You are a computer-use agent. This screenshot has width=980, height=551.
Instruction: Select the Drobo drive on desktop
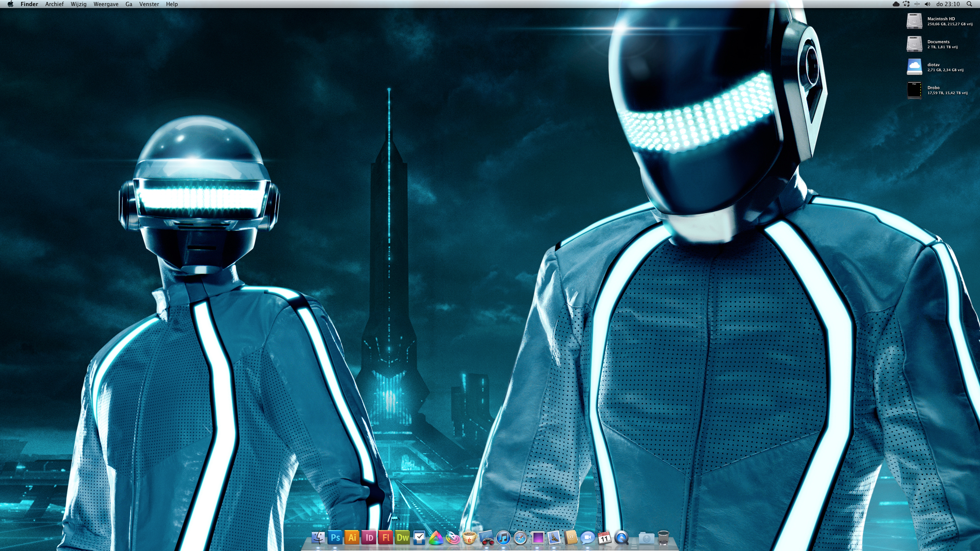point(914,90)
